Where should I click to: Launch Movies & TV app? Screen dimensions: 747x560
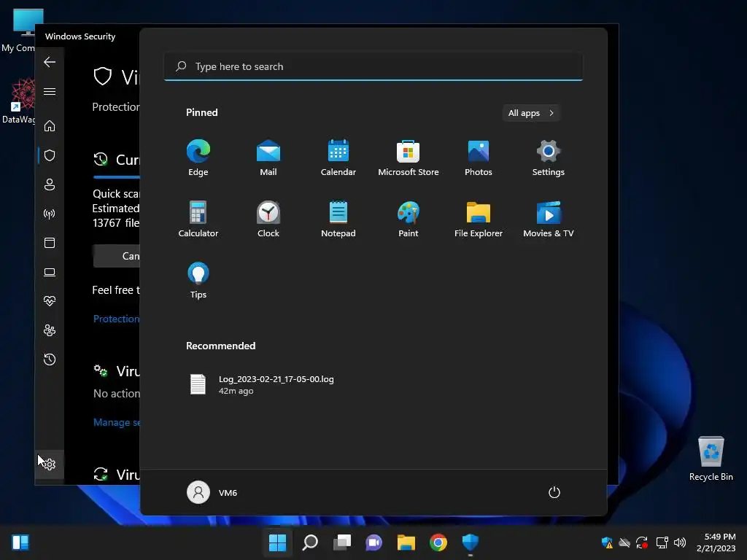(549, 219)
